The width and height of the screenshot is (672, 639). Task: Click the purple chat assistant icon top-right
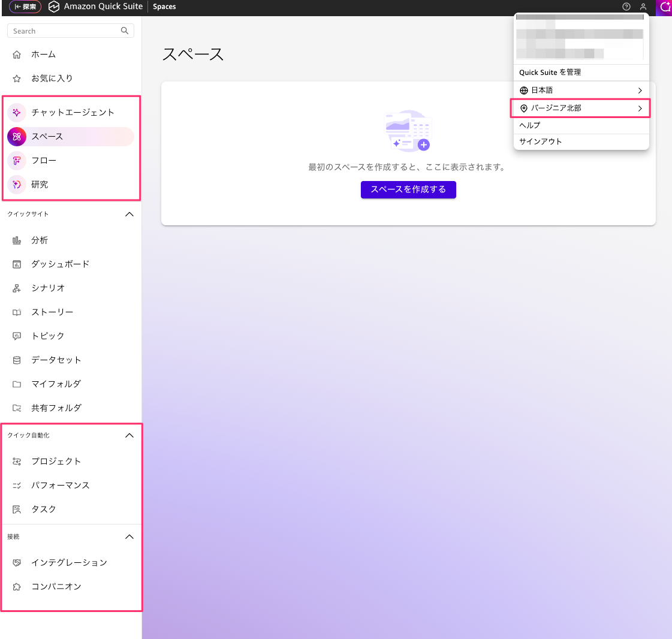coord(664,7)
